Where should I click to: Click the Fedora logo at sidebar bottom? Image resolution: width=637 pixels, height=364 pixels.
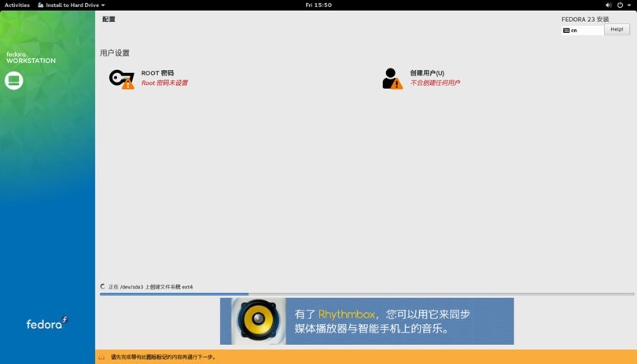[x=47, y=323]
